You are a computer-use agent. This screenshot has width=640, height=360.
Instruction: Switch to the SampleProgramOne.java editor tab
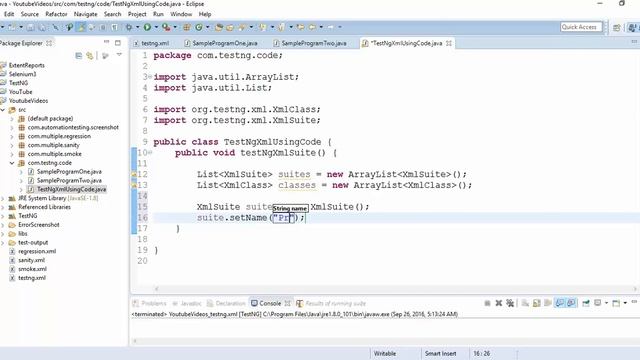[220, 43]
